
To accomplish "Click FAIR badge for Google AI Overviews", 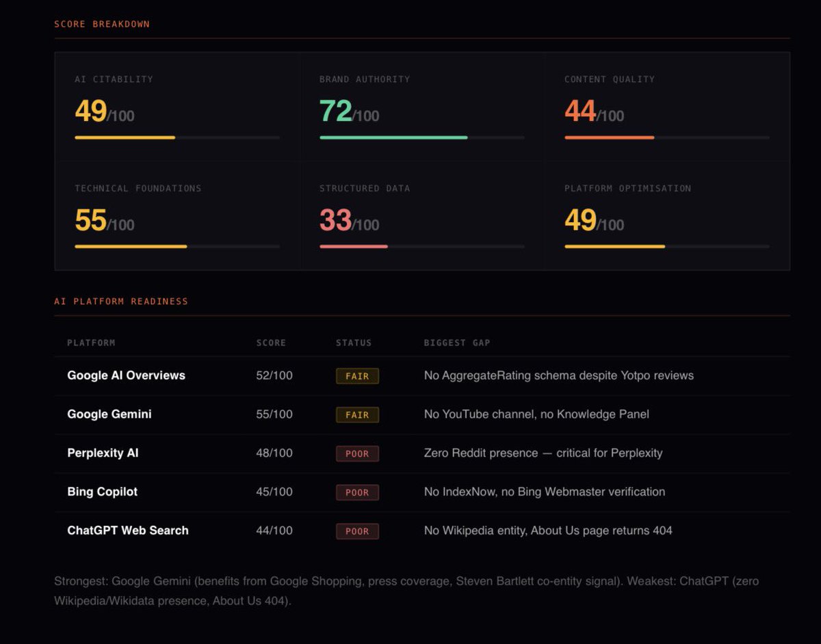I will (357, 376).
